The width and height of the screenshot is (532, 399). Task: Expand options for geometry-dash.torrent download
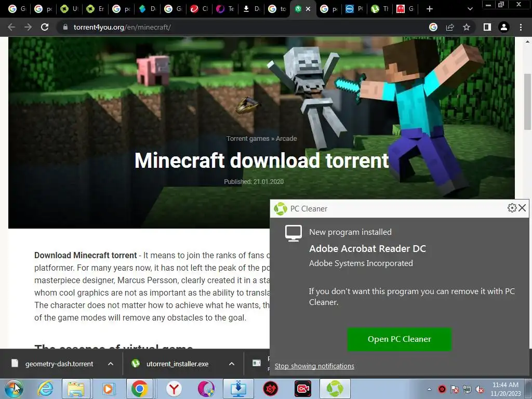pos(111,364)
